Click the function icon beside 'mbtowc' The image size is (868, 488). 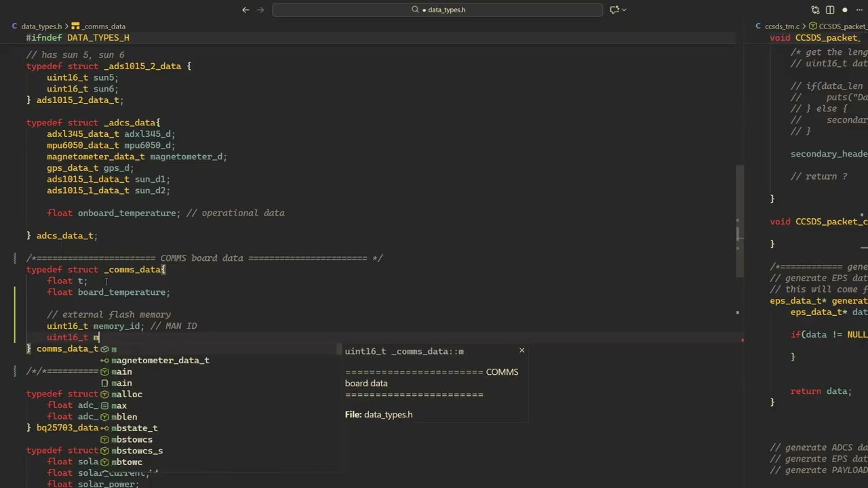coord(104,462)
